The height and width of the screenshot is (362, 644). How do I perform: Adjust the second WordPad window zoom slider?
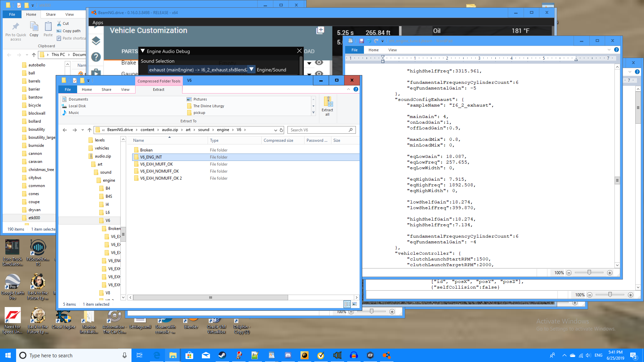[610, 295]
